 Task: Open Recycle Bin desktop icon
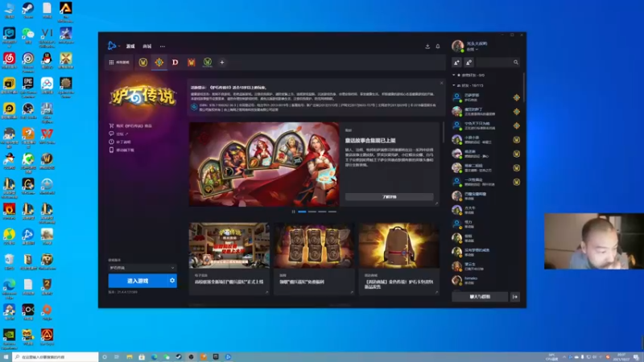click(9, 261)
